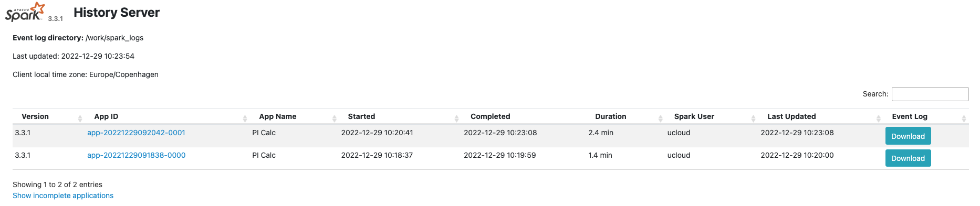Viewport: 980px width, 206px height.
Task: Sort by Event Log sort arrows
Action: click(964, 118)
